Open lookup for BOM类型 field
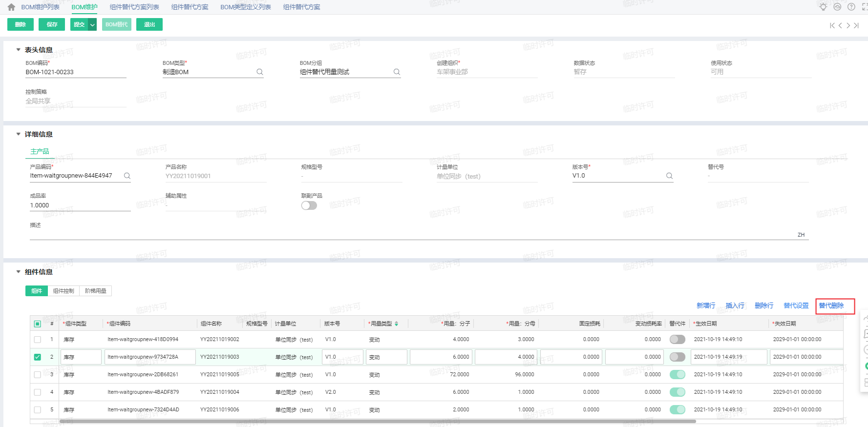 point(260,72)
